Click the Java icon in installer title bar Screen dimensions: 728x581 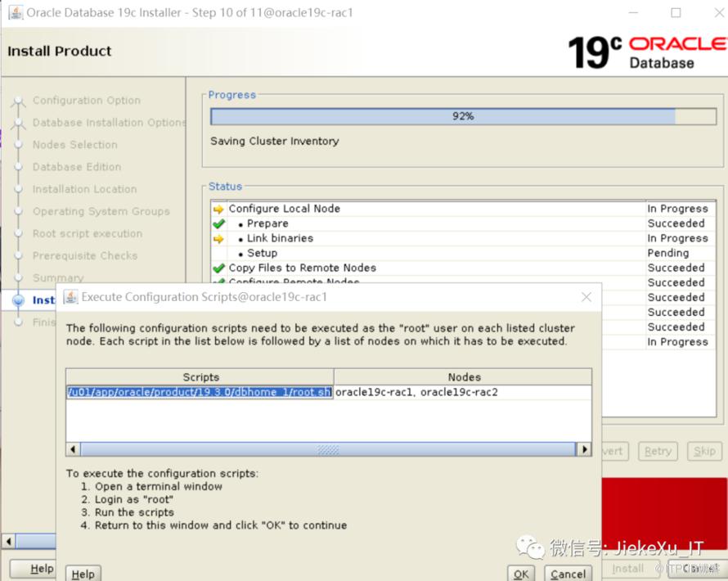coord(15,12)
